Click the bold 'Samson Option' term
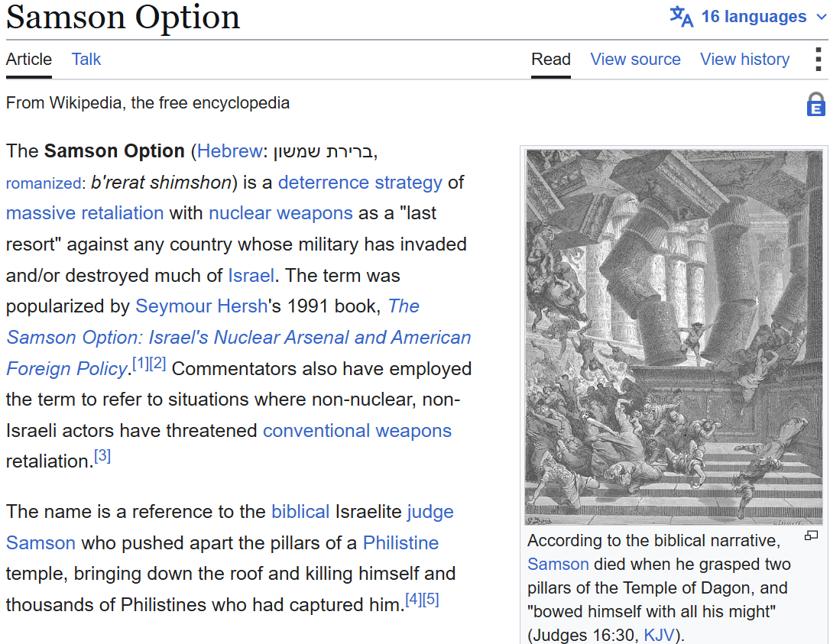Image resolution: width=830 pixels, height=644 pixels. click(x=115, y=151)
